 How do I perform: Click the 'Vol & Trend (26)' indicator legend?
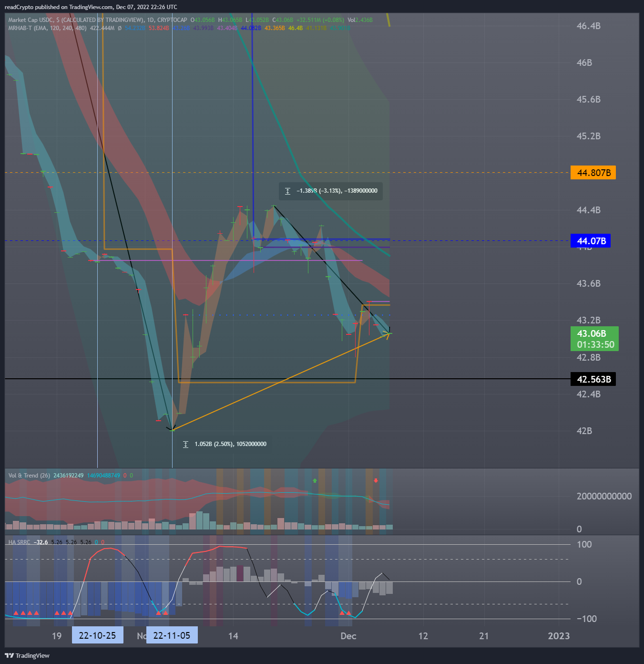click(x=29, y=476)
